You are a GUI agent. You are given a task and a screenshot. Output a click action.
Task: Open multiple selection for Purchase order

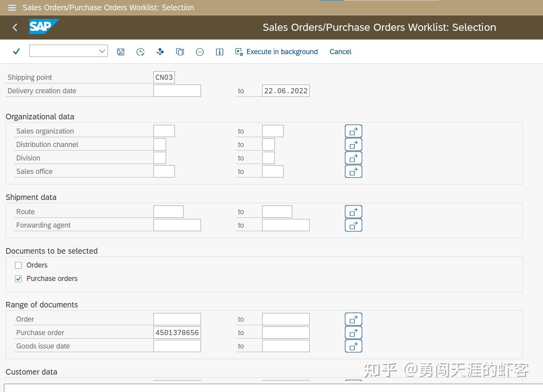pyautogui.click(x=353, y=332)
